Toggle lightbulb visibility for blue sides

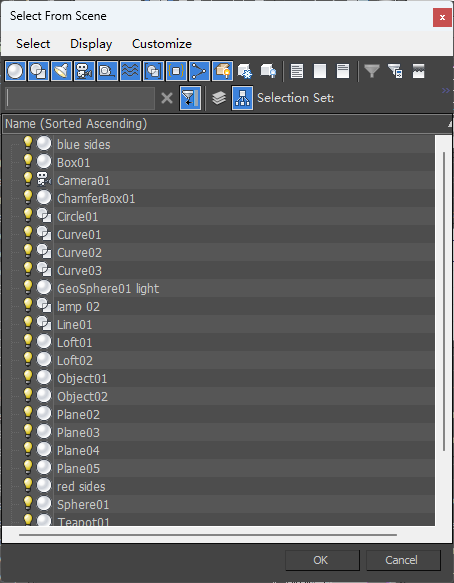[x=28, y=143]
